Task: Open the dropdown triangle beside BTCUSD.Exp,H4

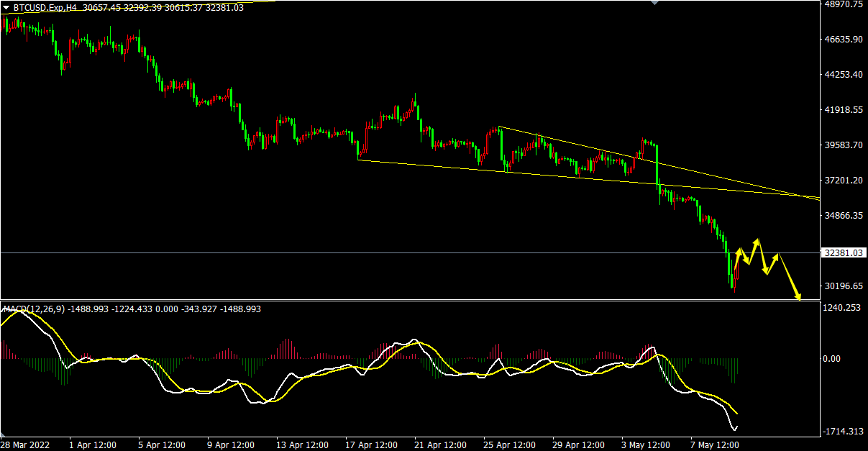Action: [6, 7]
